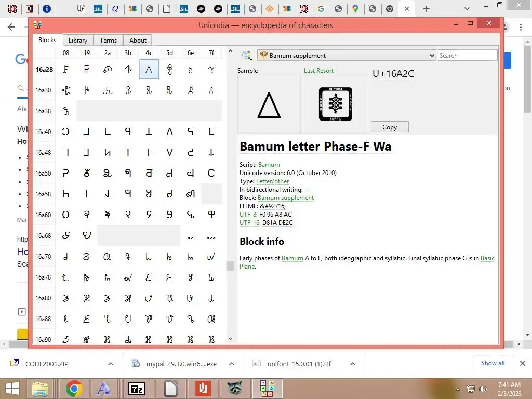Select the first glyph in row 16a70
Screen dimensions: 532x399
point(66,257)
